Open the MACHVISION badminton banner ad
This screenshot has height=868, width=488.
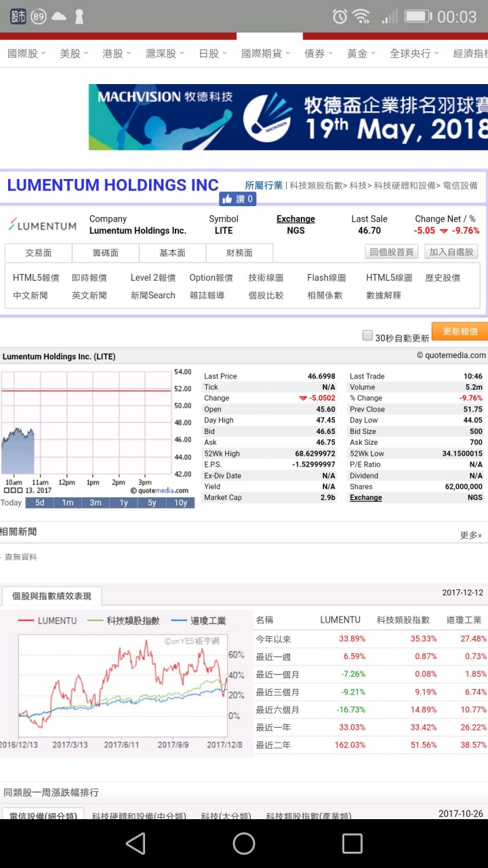point(288,117)
